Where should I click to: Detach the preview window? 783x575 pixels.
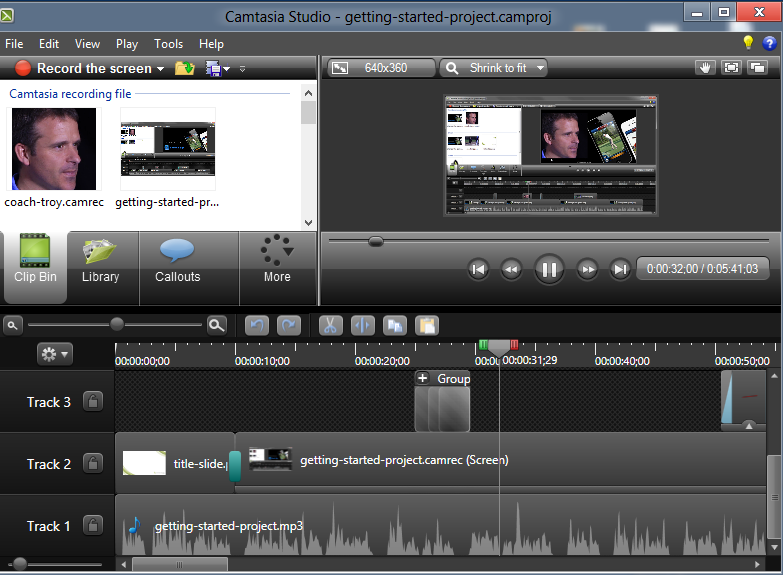click(x=758, y=67)
